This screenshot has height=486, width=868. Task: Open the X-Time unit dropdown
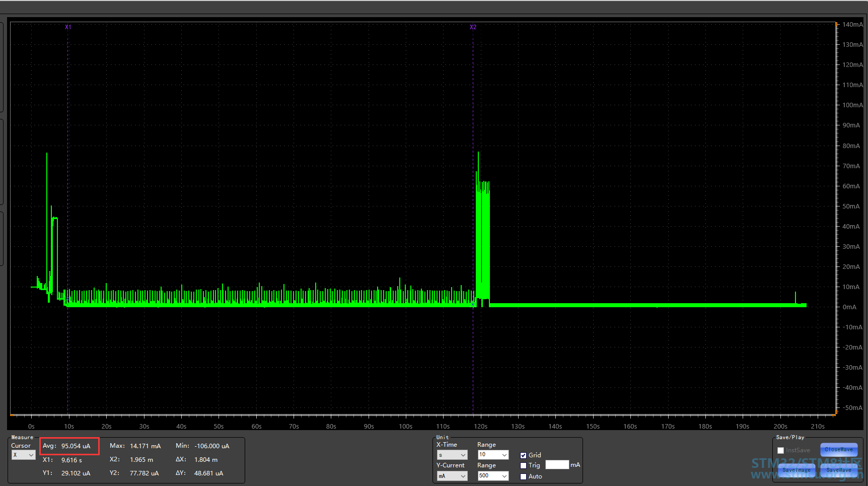point(452,455)
